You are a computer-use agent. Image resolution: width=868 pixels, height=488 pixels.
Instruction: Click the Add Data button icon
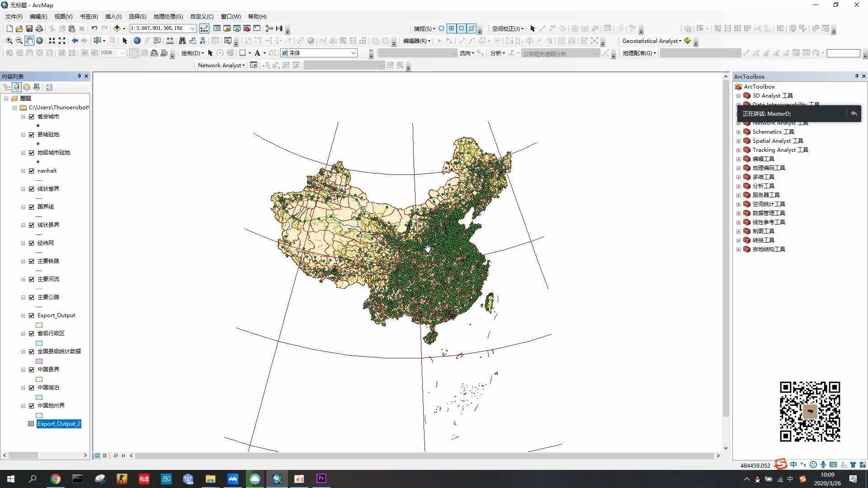pyautogui.click(x=117, y=28)
